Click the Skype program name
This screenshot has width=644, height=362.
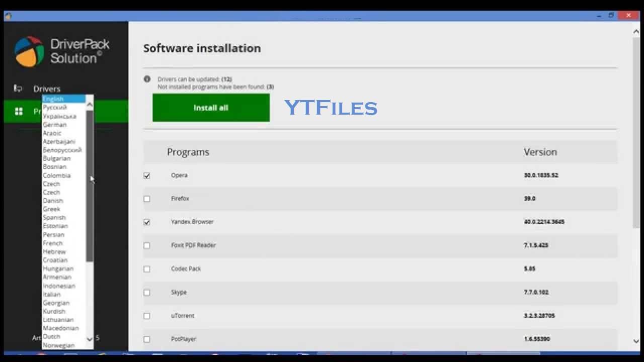click(179, 292)
